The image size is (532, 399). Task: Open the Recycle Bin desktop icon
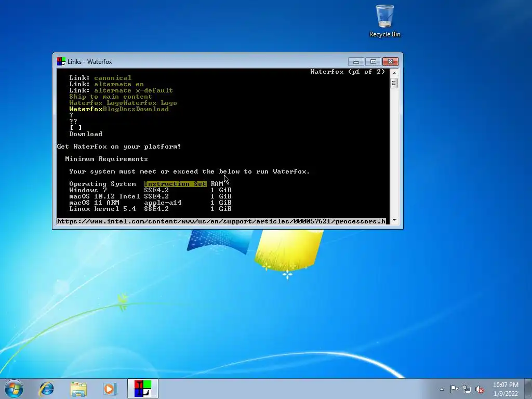(385, 21)
